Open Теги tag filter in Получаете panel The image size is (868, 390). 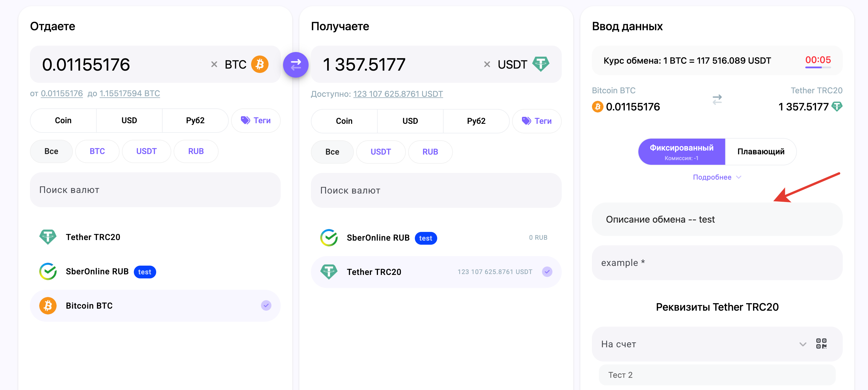pos(537,121)
